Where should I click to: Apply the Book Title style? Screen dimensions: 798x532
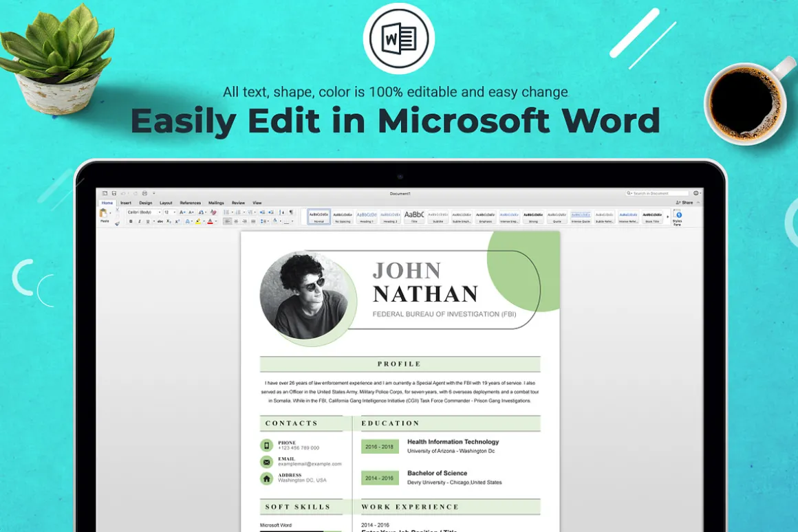coord(652,217)
